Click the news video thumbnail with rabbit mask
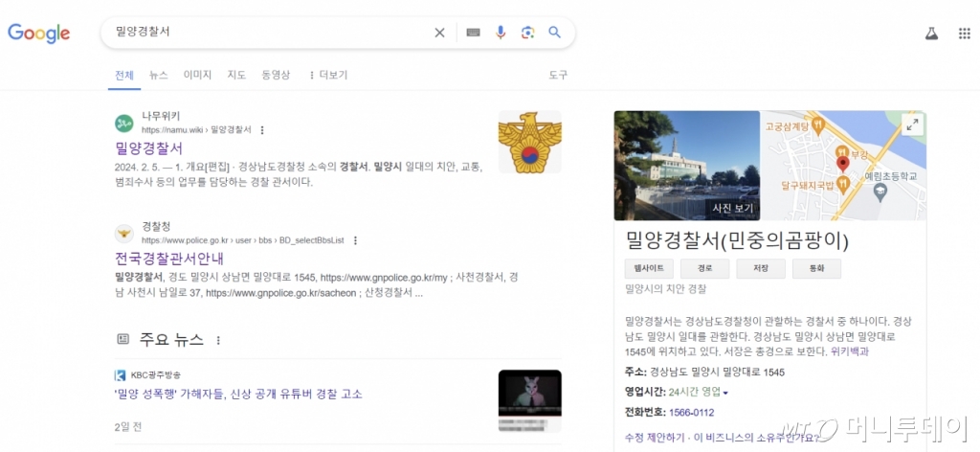980x452 pixels. (x=529, y=400)
